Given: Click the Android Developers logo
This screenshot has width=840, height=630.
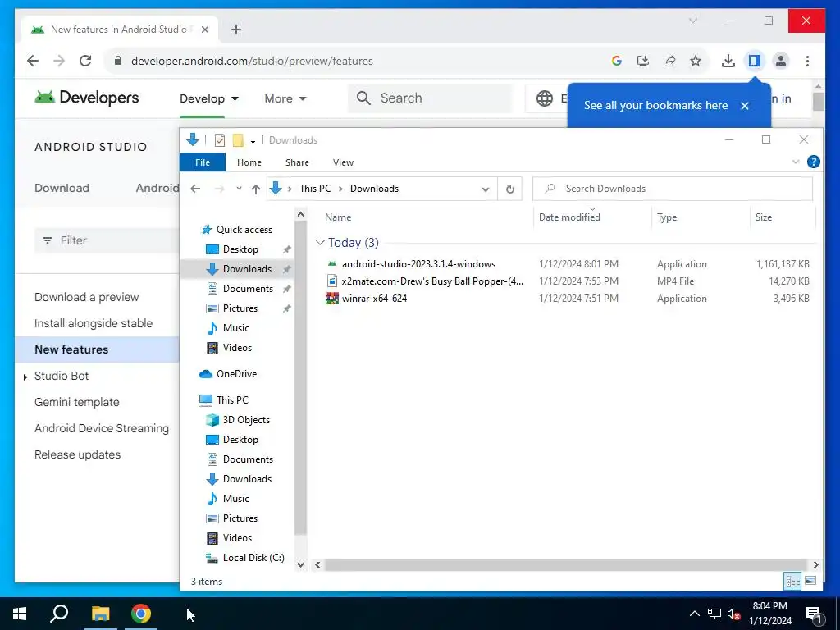Looking at the screenshot, I should point(86,98).
